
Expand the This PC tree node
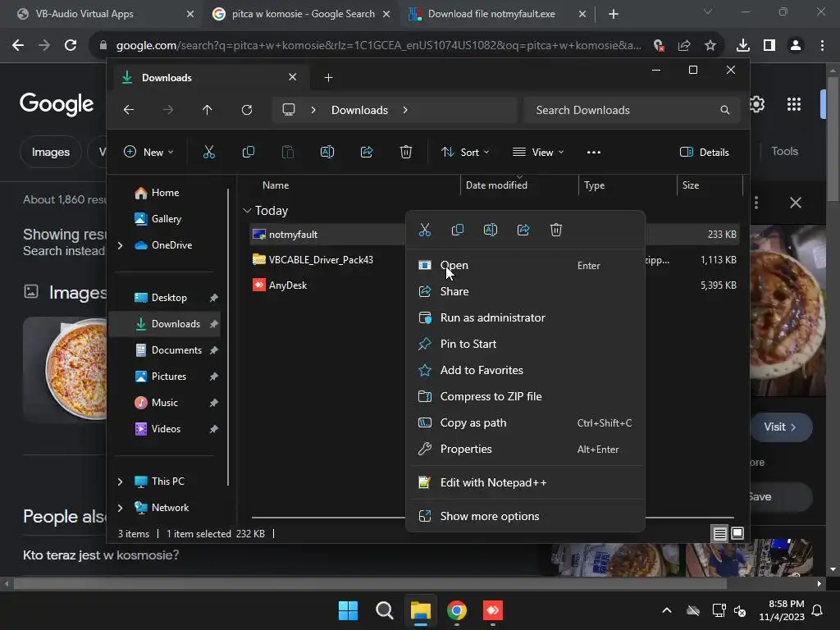[x=120, y=482]
